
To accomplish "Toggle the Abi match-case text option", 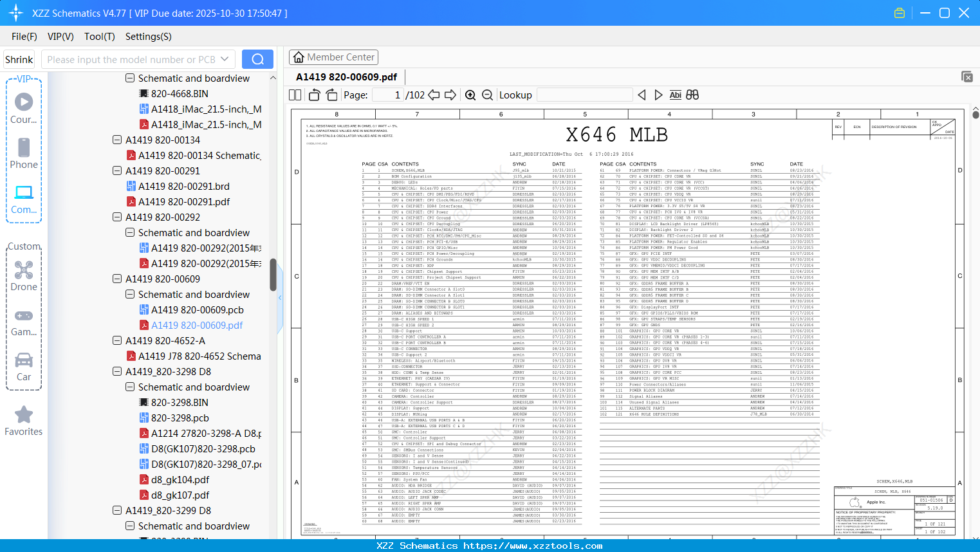I will tap(675, 95).
